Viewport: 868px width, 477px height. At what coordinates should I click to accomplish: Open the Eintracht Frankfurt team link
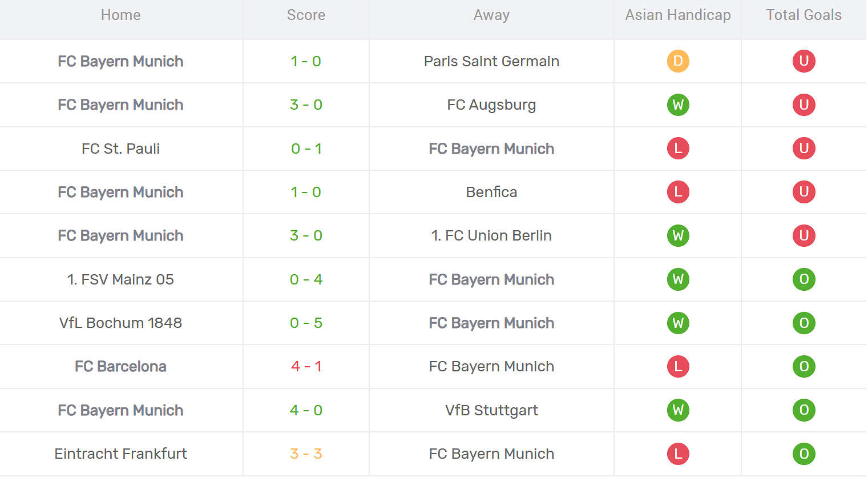coord(120,454)
